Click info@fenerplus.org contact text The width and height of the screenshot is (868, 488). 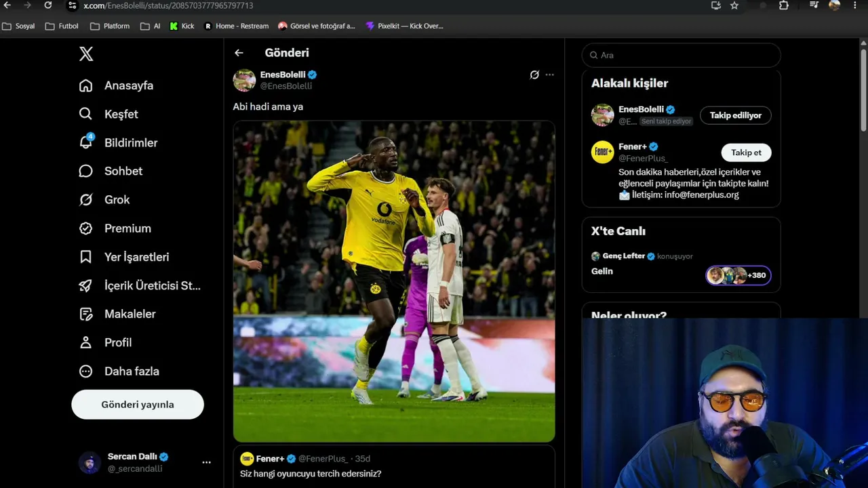pos(701,195)
